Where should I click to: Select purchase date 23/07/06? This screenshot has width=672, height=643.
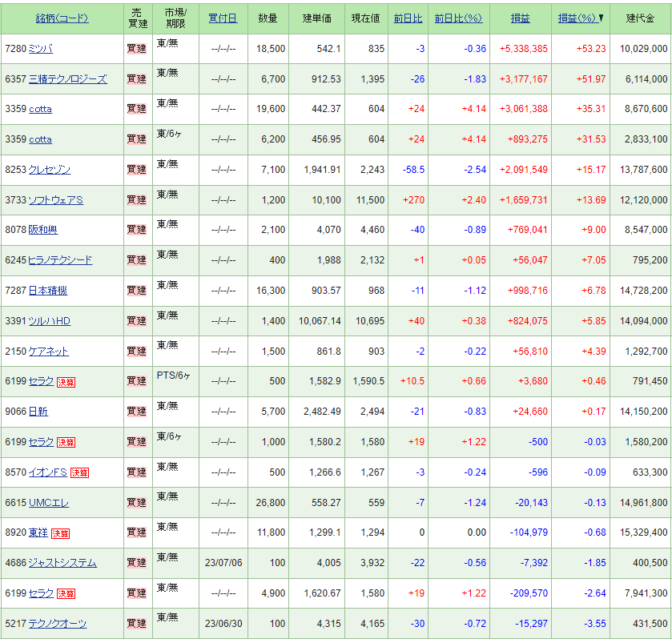tap(223, 563)
